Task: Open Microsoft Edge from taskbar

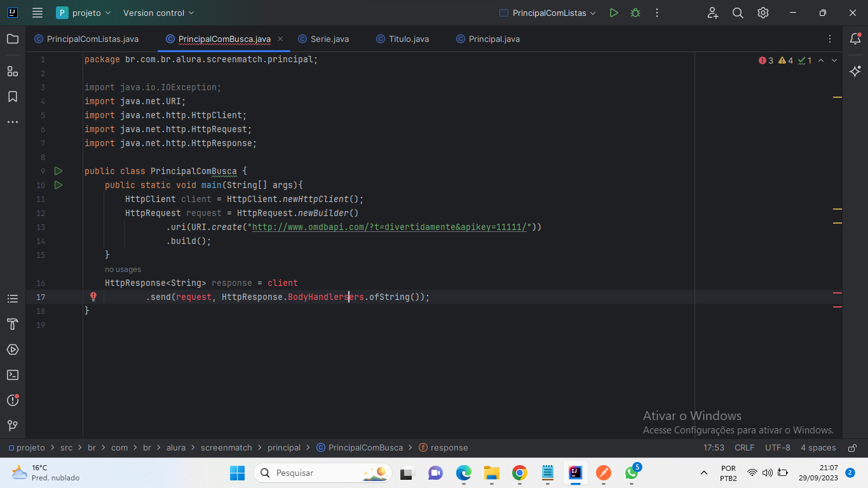Action: pos(463,473)
